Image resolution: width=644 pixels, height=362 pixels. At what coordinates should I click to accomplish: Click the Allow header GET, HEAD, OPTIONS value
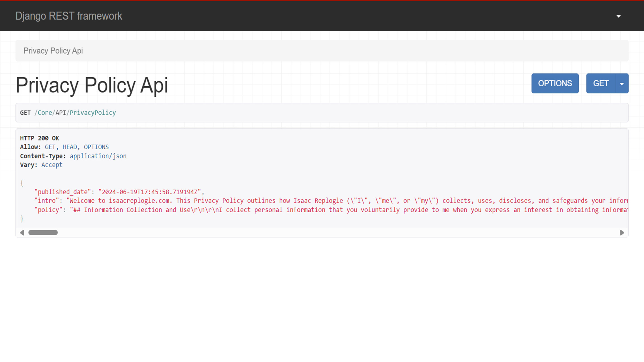pos(77,147)
